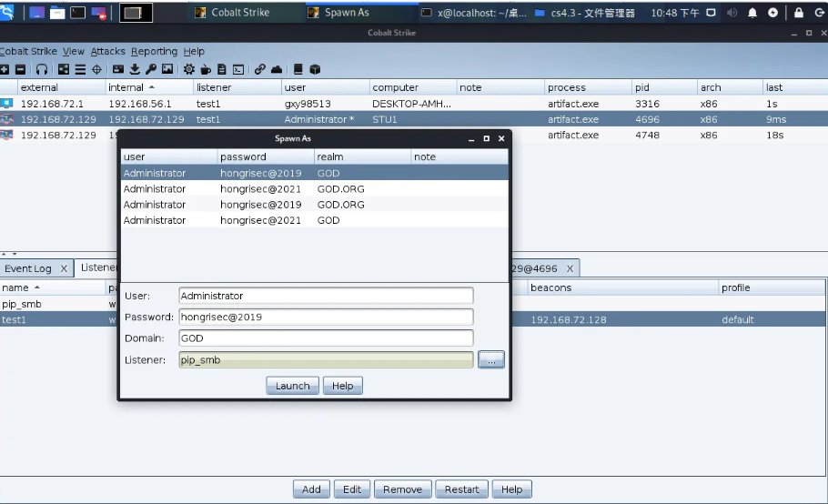Open listener chooser with the ... button
Image resolution: width=828 pixels, height=504 pixels.
491,360
